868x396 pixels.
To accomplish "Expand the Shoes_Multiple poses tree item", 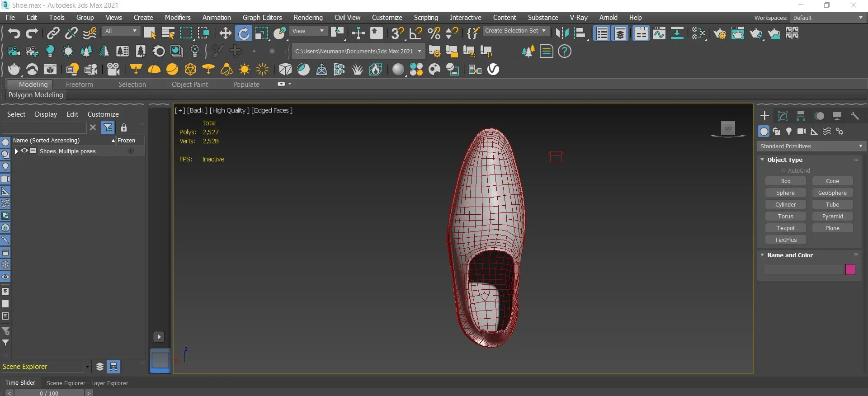I will point(16,151).
